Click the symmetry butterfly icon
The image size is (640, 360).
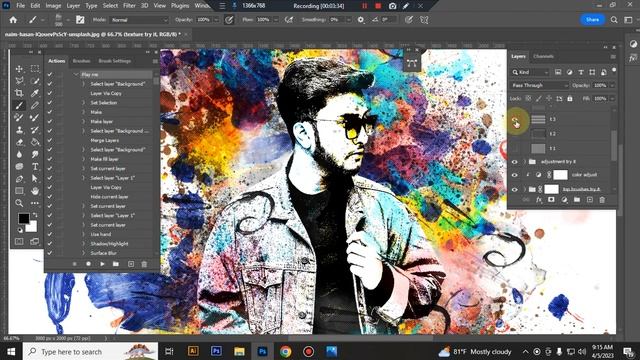click(x=424, y=20)
